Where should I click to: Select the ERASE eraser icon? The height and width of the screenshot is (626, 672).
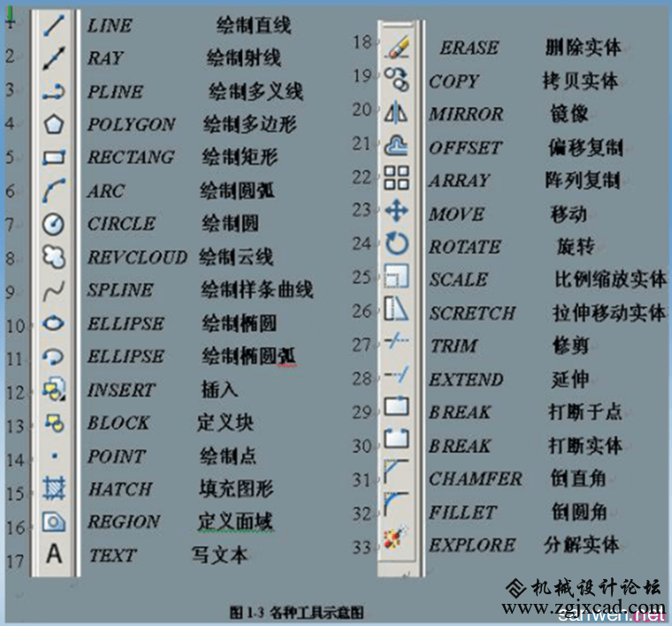pyautogui.click(x=397, y=47)
